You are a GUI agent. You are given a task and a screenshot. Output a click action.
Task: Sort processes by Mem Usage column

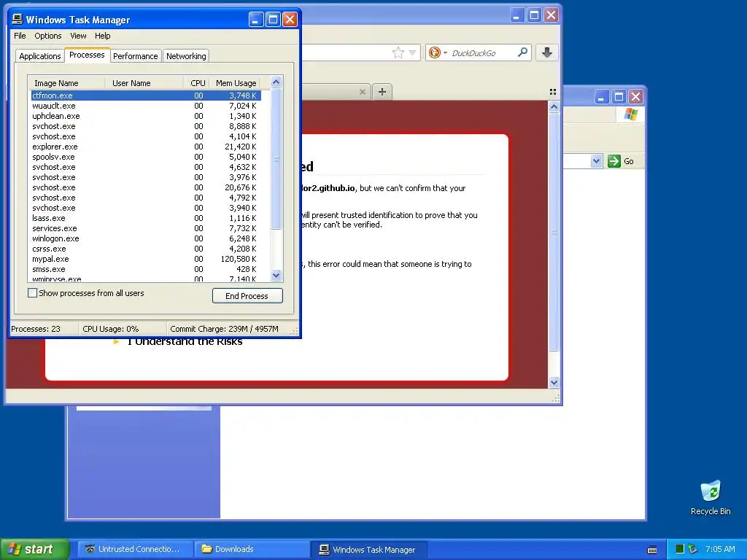(x=236, y=83)
